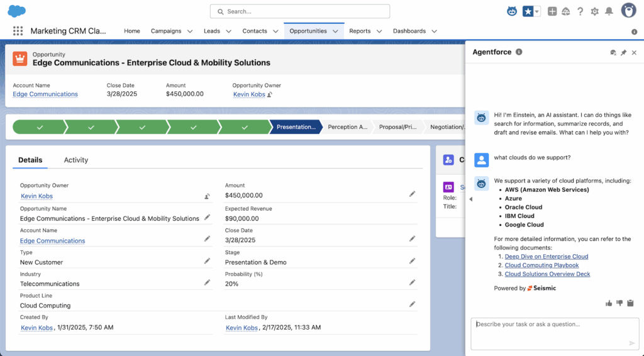Close the Agentforce panel
Image resolution: width=644 pixels, height=356 pixels.
click(x=634, y=53)
